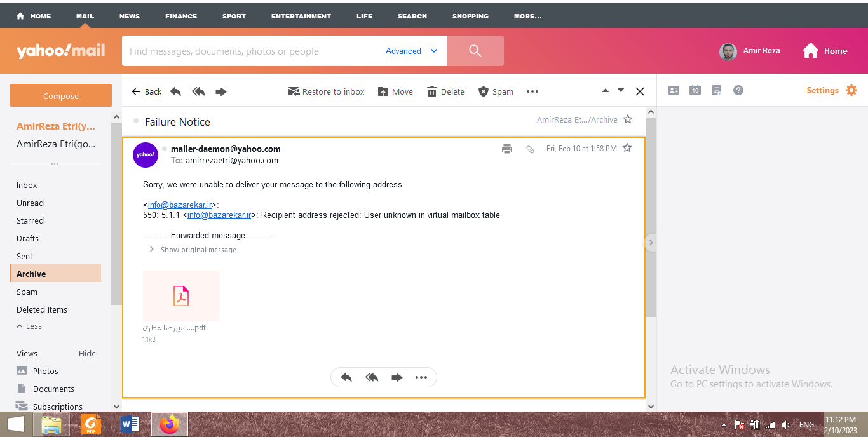
Task: Collapse folders with Less
Action: coord(29,326)
